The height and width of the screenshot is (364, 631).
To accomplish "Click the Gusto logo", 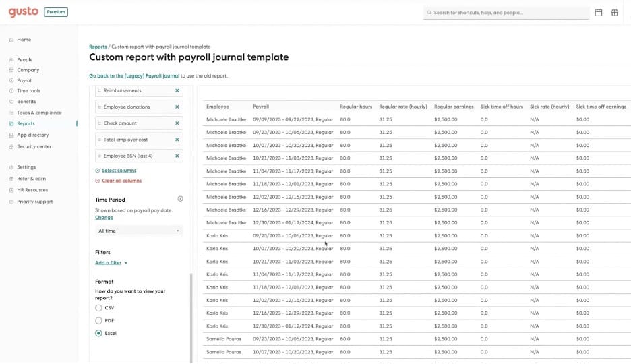I will point(23,12).
